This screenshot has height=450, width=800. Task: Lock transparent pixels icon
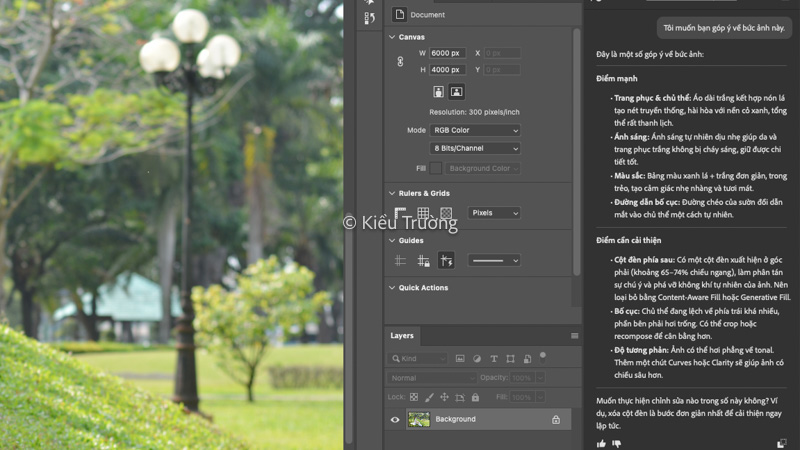(x=414, y=397)
